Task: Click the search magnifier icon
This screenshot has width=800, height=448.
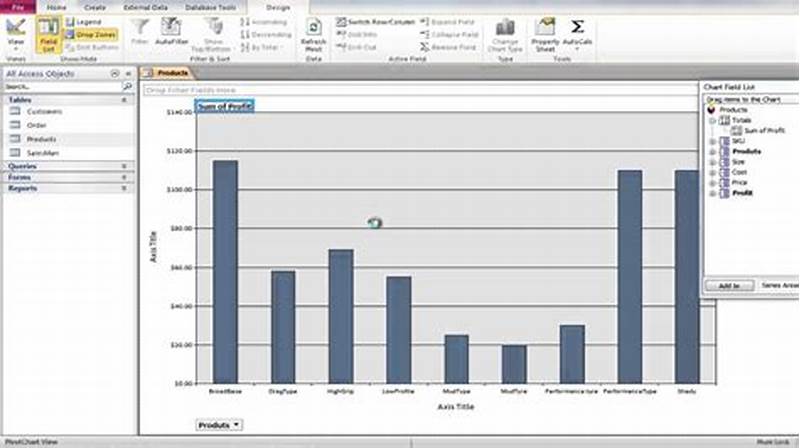Action: tap(128, 87)
